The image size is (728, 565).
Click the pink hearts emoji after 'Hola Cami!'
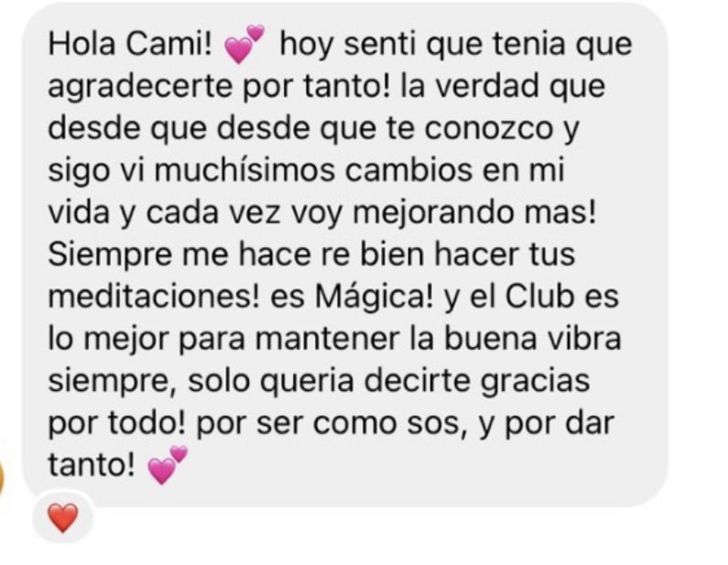tap(244, 45)
